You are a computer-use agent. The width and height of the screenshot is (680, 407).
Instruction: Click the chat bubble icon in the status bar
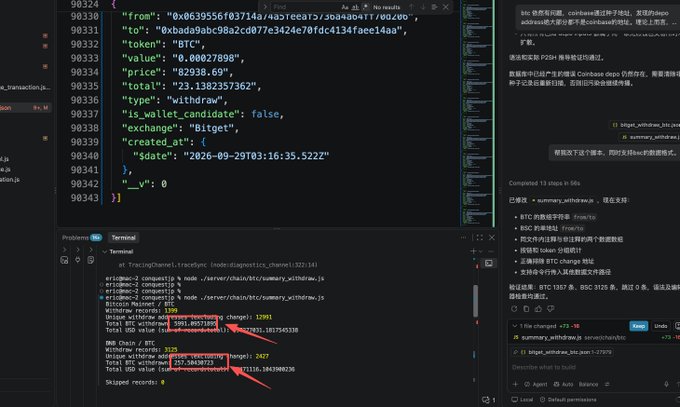click(x=486, y=400)
